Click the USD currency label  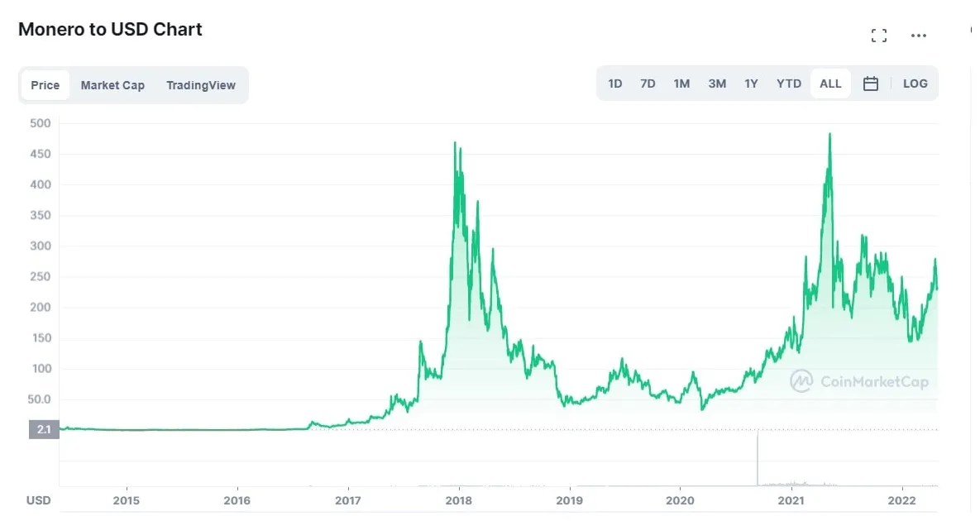(x=38, y=499)
